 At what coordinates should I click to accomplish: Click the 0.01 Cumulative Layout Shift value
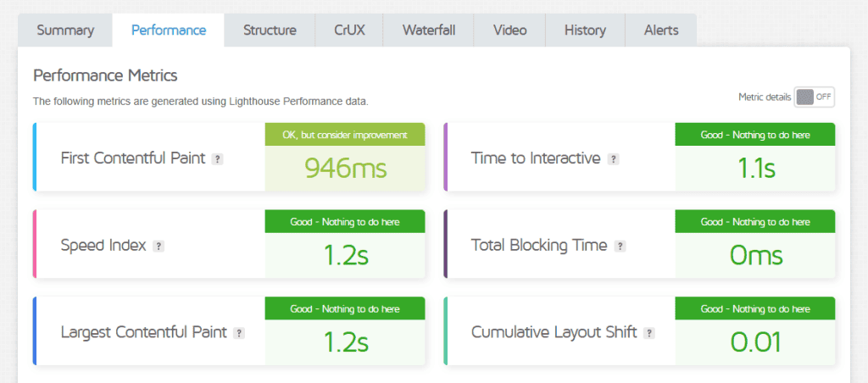point(755,342)
